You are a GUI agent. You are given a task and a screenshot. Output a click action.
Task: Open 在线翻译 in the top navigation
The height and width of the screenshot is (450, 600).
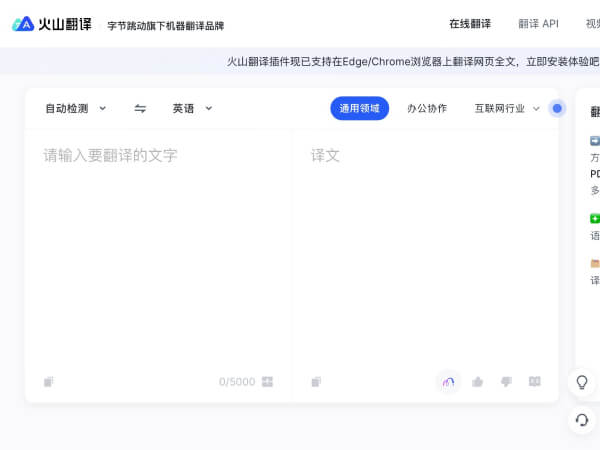470,24
